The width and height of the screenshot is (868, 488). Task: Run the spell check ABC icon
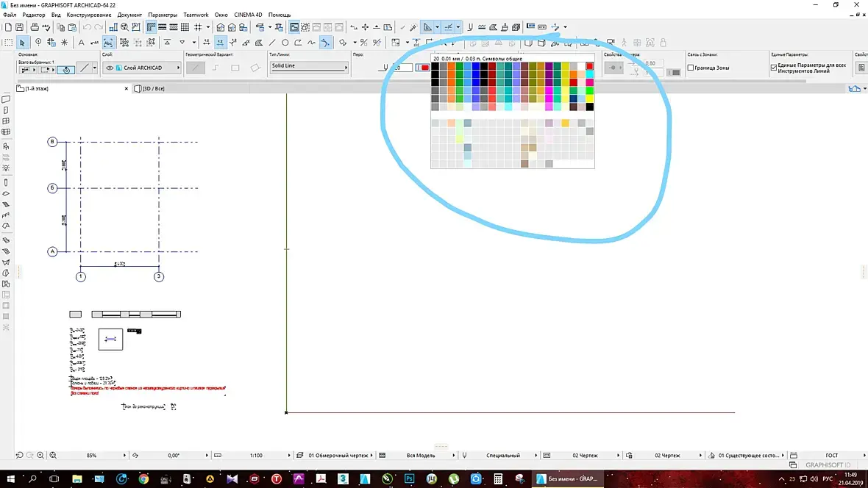point(46,27)
